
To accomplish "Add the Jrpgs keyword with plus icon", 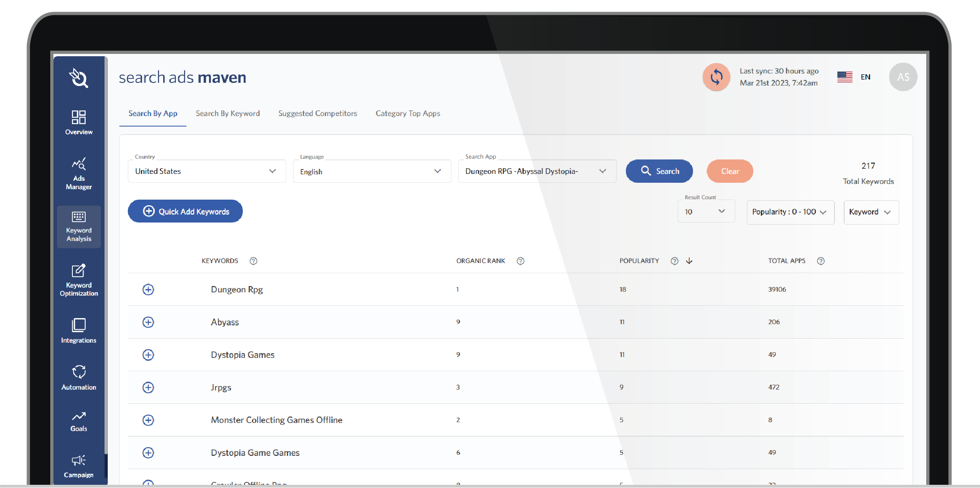I will 148,388.
